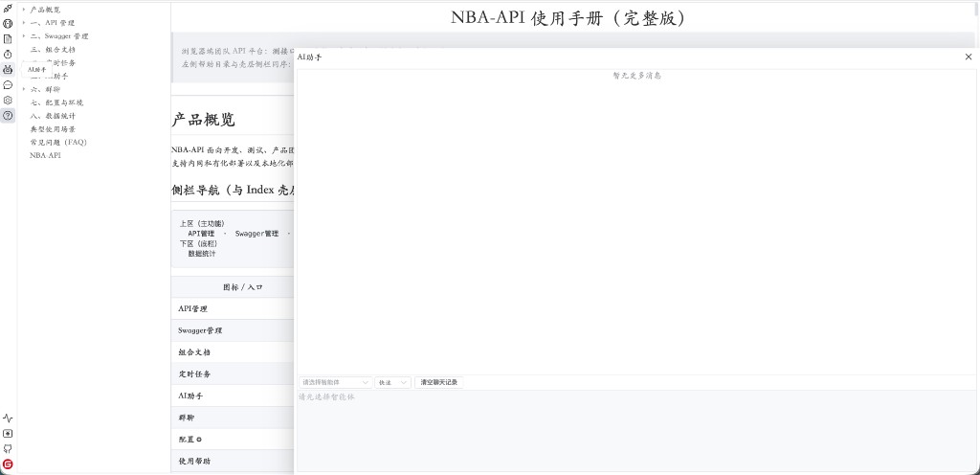Open help question-mark sidebar icon

click(x=8, y=116)
